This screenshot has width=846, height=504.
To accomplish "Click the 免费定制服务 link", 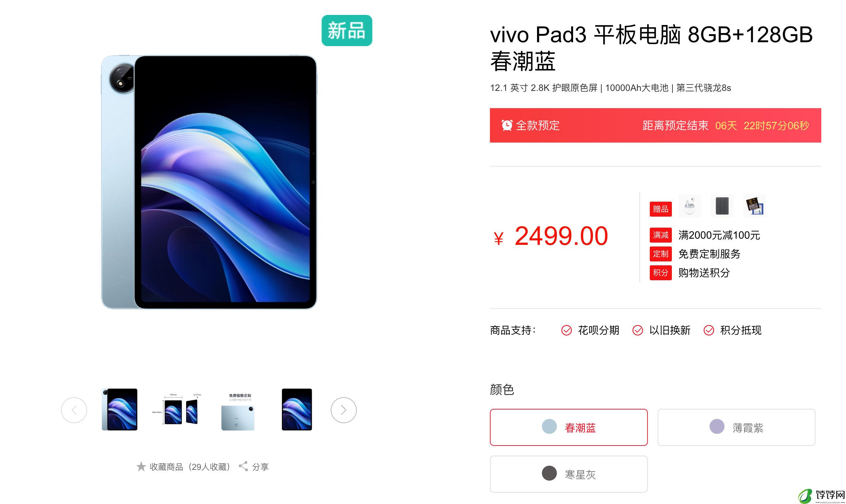I will click(710, 254).
